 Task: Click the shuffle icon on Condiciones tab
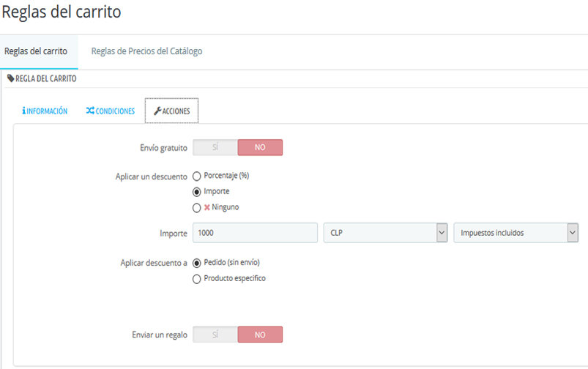[x=90, y=111]
